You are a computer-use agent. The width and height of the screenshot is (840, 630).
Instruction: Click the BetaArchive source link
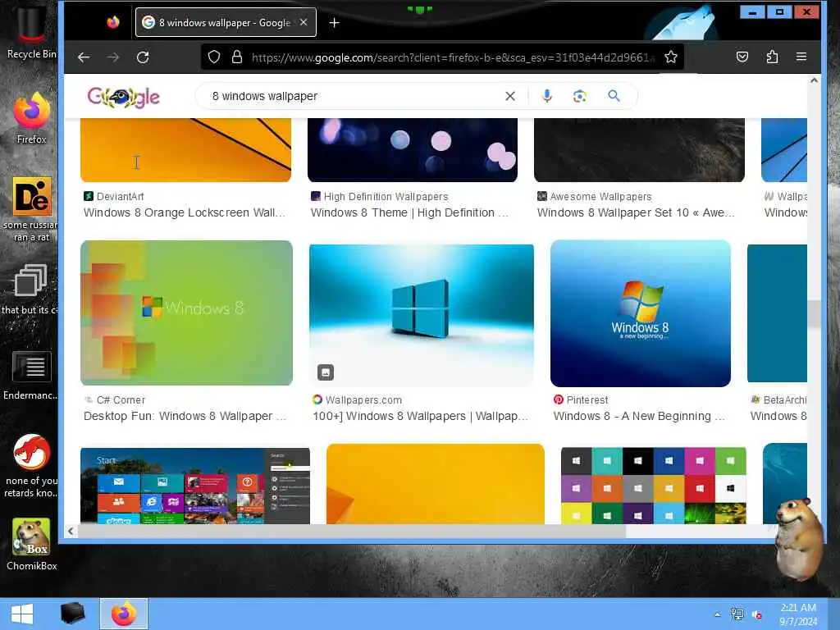coord(779,400)
